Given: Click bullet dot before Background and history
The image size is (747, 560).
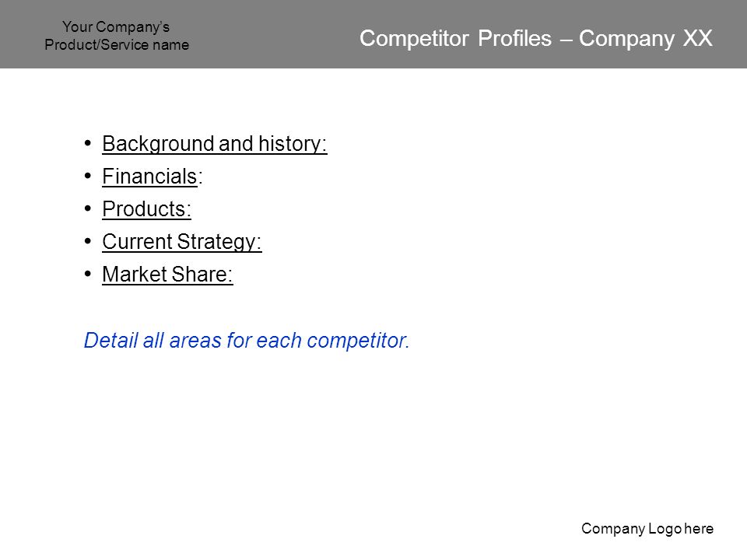Looking at the screenshot, I should [x=88, y=143].
